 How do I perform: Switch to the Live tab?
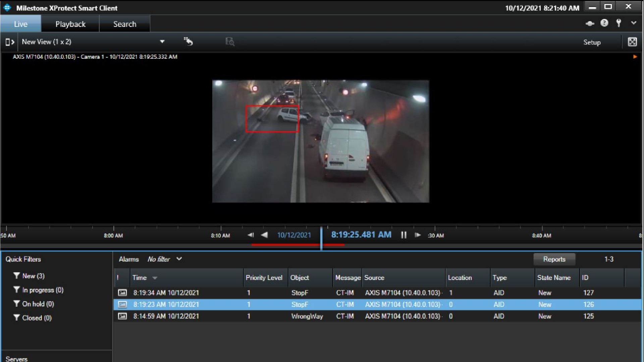21,24
